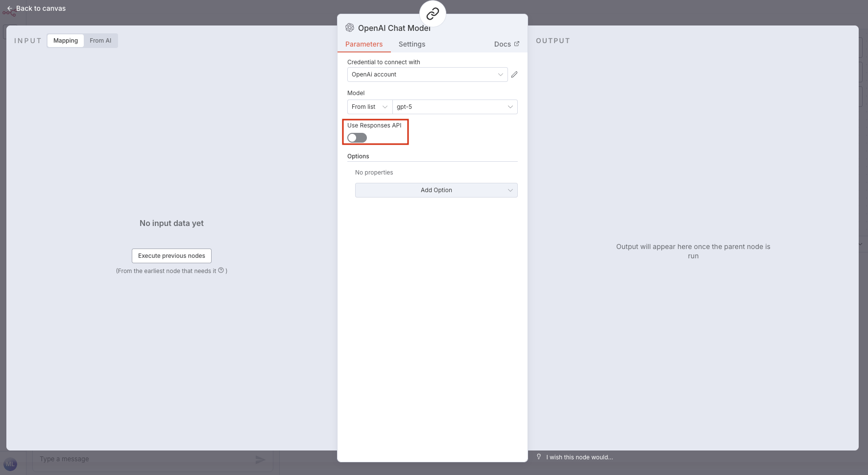The width and height of the screenshot is (868, 475).
Task: Edit the OpenAi account credential with the pencil icon
Action: click(514, 74)
